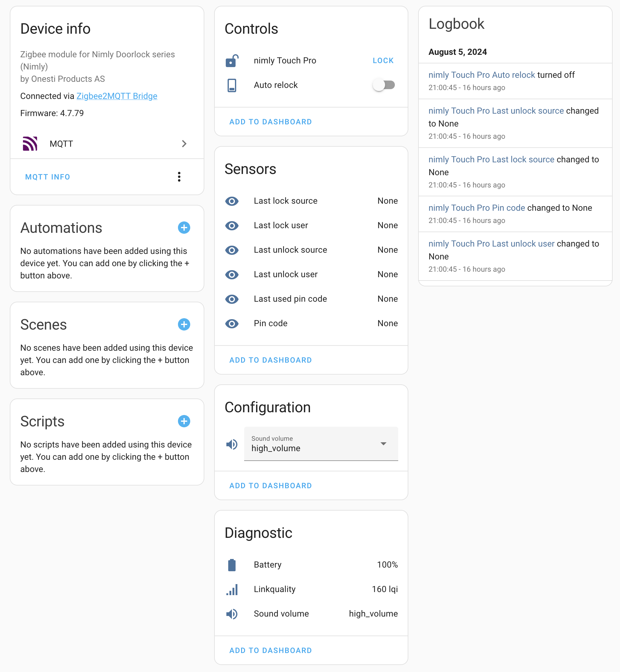Click the battery icon in Diagnostic section
This screenshot has width=620, height=672.
tap(232, 565)
